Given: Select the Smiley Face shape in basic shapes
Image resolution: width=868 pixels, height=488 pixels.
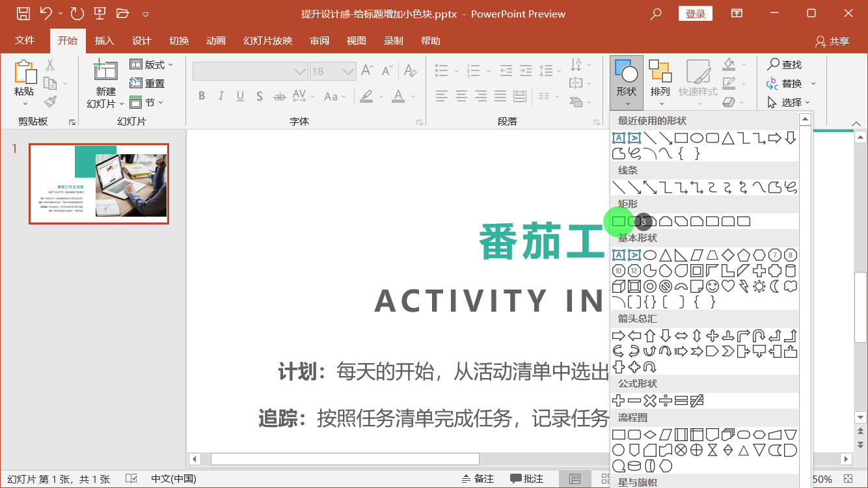Looking at the screenshot, I should pyautogui.click(x=712, y=286).
